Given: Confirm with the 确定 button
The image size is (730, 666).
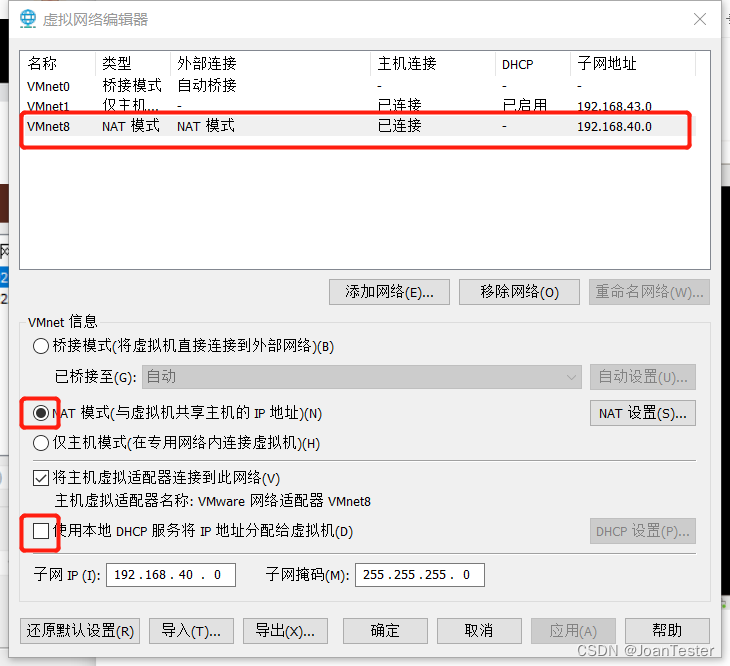Looking at the screenshot, I should coord(385,630).
